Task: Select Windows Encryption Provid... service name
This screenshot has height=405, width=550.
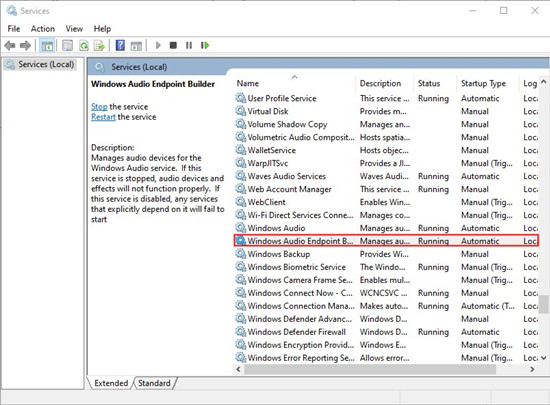Action: pos(301,345)
